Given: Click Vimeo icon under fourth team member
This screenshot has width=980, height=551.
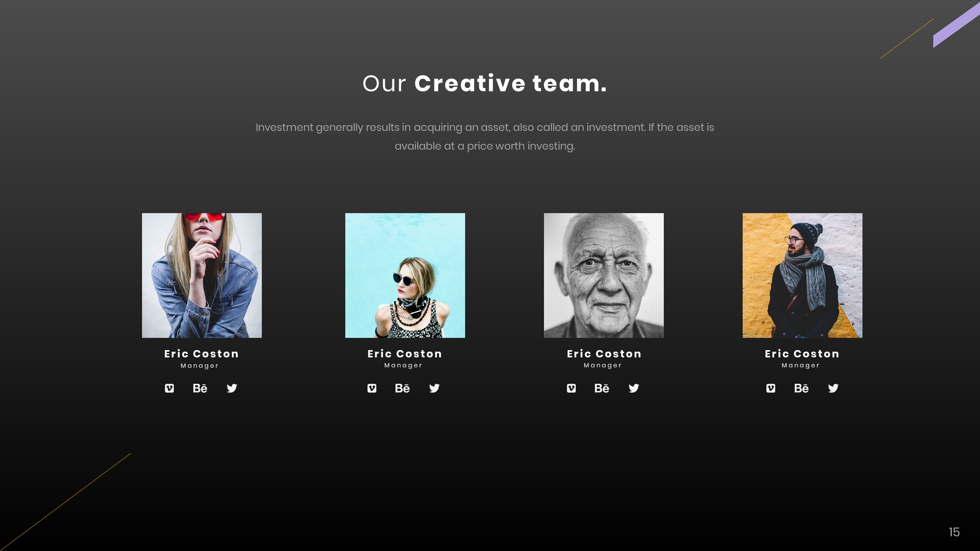Looking at the screenshot, I should pyautogui.click(x=771, y=388).
